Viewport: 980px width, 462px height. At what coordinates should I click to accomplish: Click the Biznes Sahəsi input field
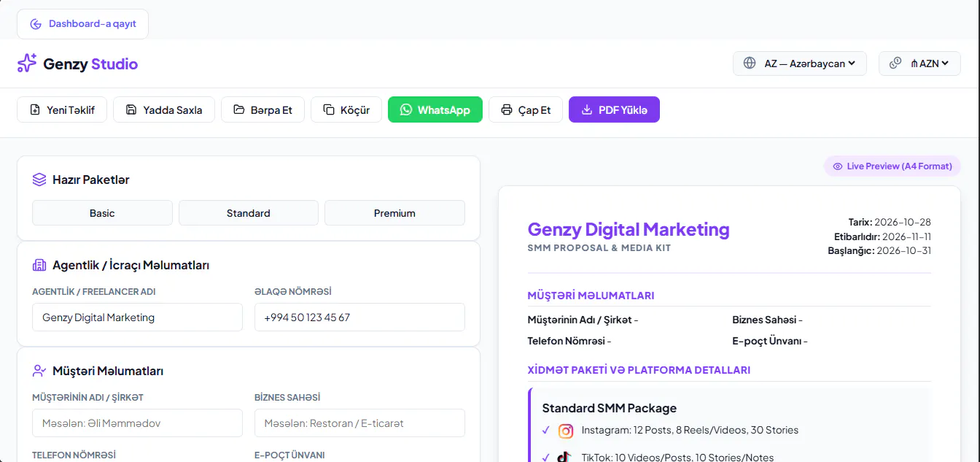(x=359, y=423)
